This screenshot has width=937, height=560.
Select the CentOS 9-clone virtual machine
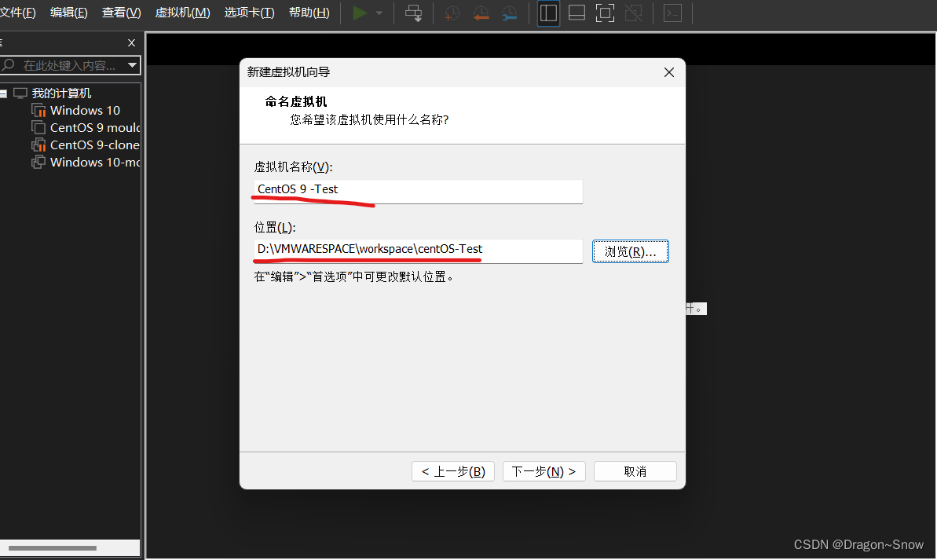coord(95,145)
